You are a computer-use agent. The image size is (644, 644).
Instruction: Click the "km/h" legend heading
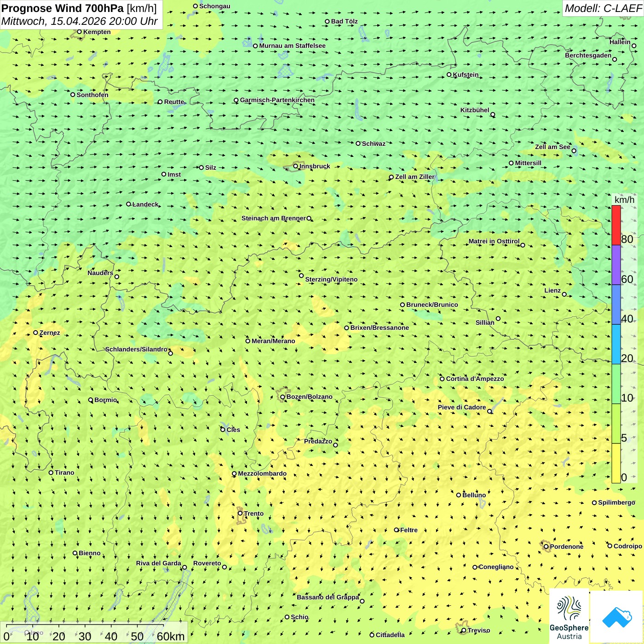624,200
